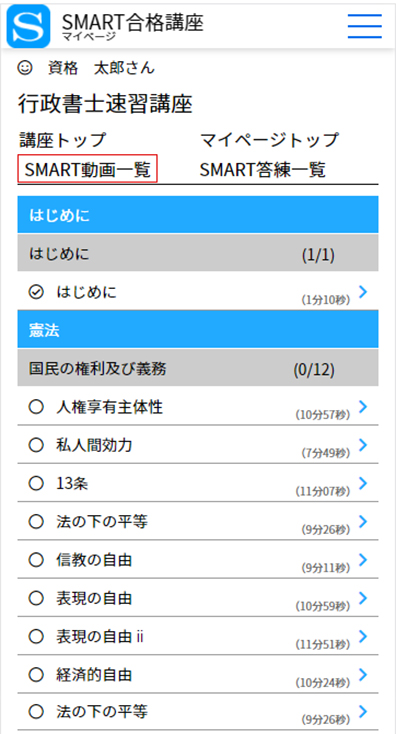Click the gray はじめに (1/1) progress row
The height and width of the screenshot is (734, 396).
[x=198, y=253]
